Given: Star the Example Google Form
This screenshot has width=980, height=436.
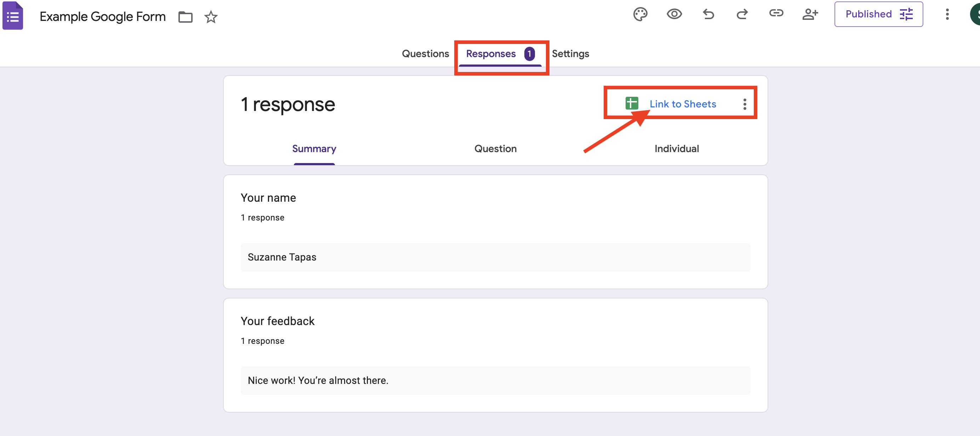Looking at the screenshot, I should (211, 17).
